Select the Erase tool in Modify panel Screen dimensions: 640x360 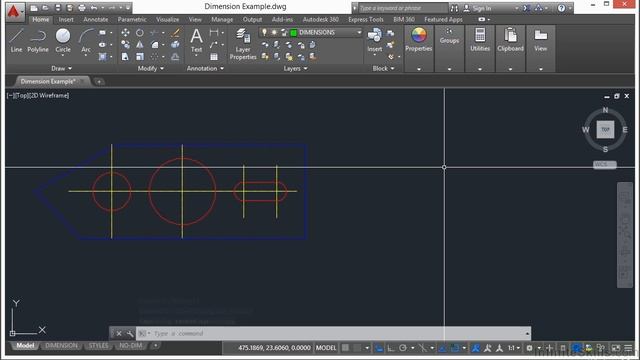[176, 33]
